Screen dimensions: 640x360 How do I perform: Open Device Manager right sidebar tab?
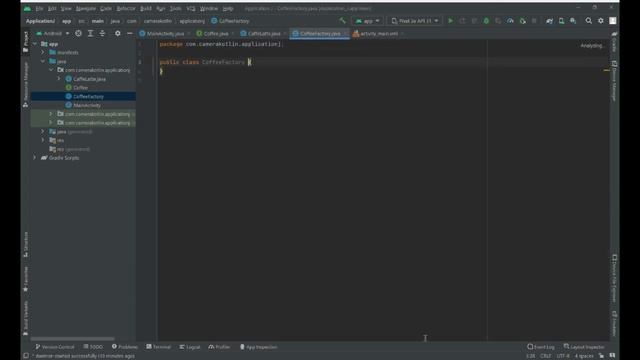pos(614,81)
